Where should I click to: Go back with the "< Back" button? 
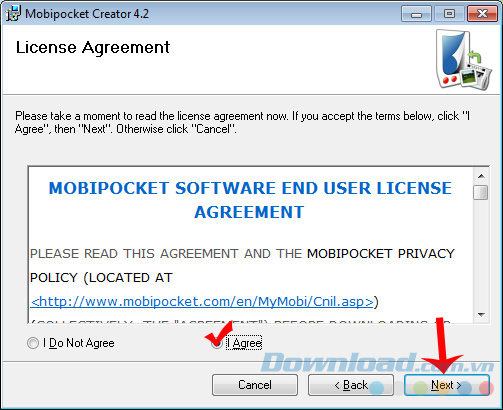(351, 385)
